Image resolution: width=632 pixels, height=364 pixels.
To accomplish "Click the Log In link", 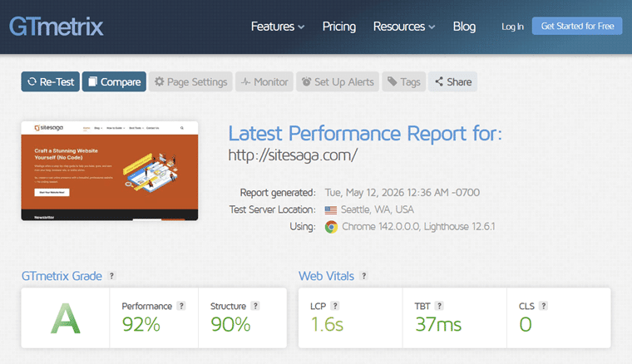I will (x=512, y=27).
